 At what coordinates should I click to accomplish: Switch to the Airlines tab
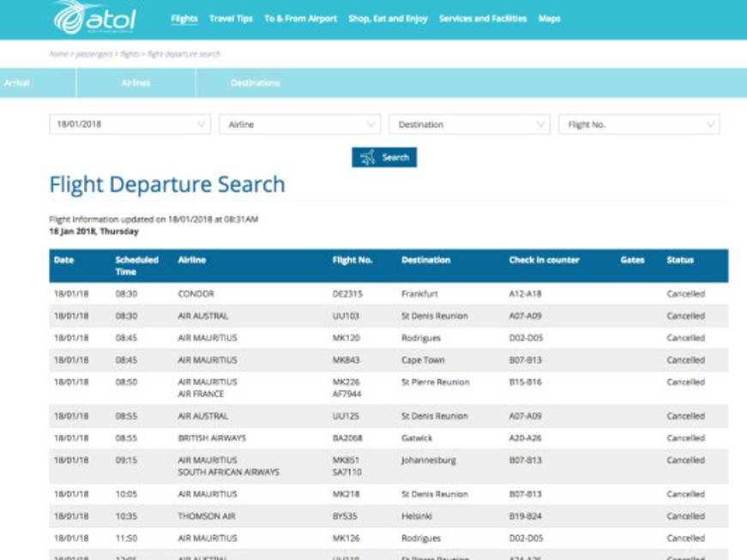pos(136,83)
